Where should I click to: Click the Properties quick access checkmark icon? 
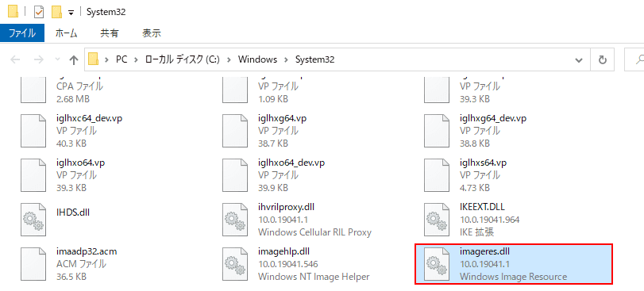point(39,13)
